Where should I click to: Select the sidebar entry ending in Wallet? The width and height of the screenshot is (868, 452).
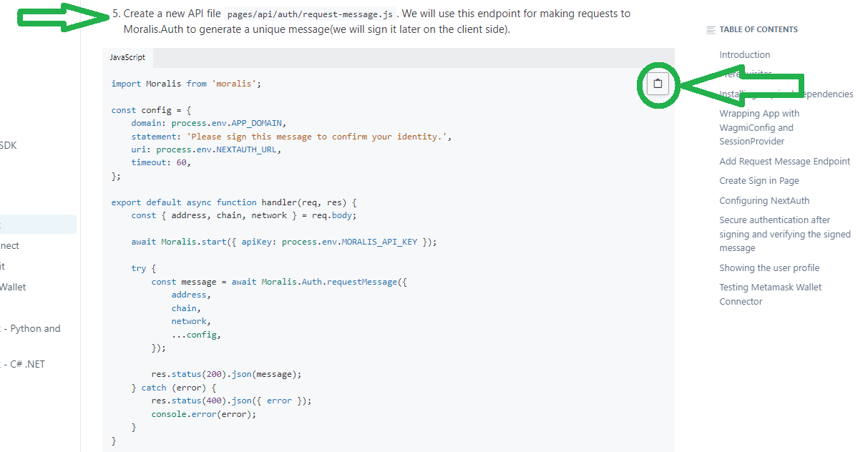[14, 287]
